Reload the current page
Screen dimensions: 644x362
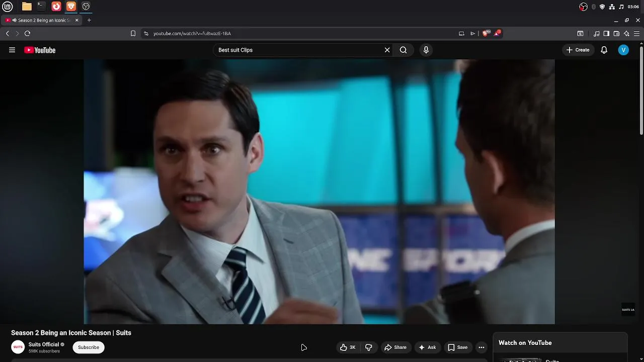[27, 33]
